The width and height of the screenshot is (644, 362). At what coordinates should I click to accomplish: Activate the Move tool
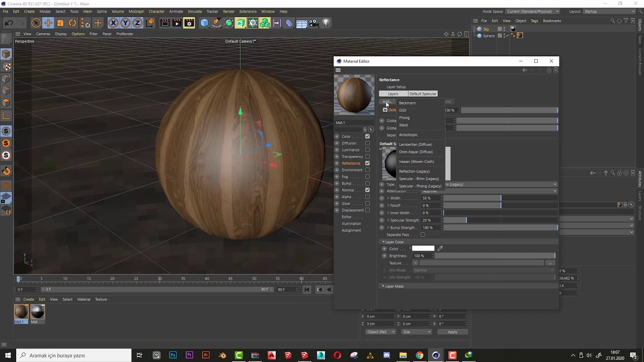(48, 23)
